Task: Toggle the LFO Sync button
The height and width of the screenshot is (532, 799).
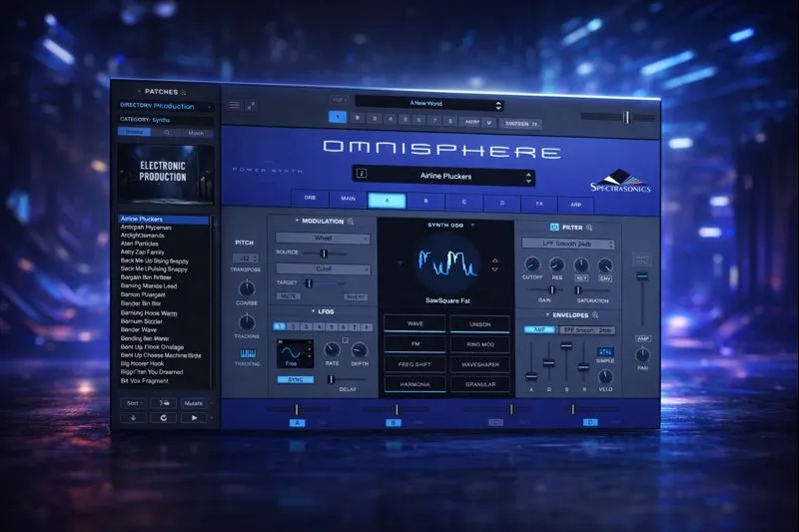Action: (x=296, y=379)
